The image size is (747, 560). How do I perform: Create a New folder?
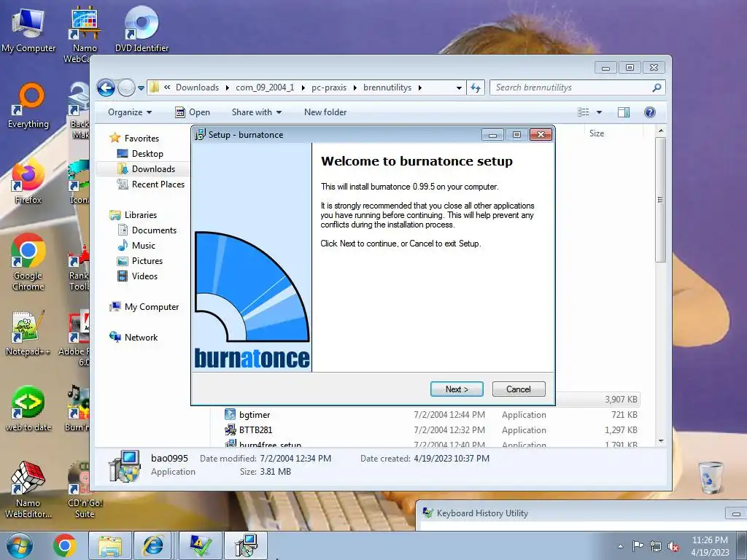325,112
